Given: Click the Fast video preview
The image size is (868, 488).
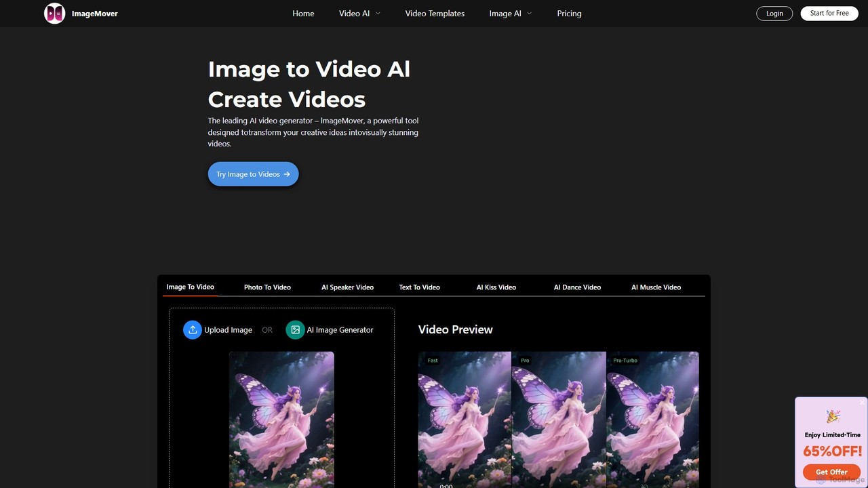Looking at the screenshot, I should click(x=465, y=420).
